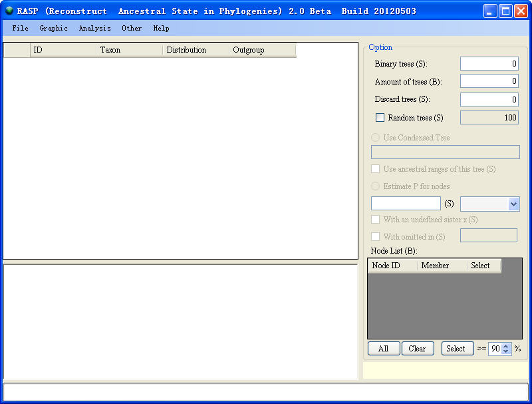Click the All button under Node List
Viewport: 532px width, 404px height.
[384, 349]
